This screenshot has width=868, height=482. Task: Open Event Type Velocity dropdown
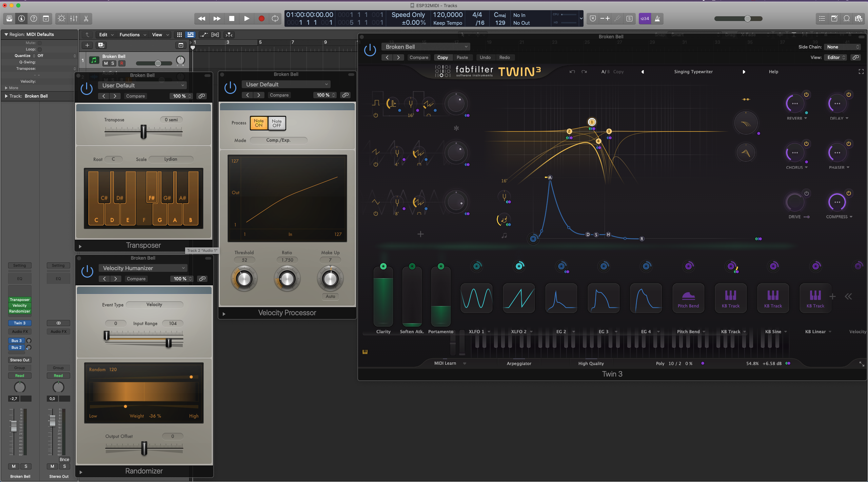[x=154, y=305]
